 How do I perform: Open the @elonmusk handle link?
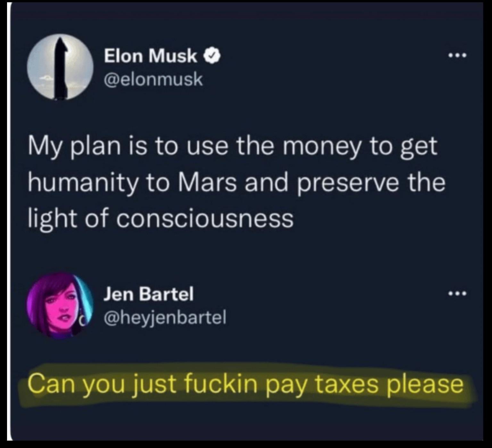(153, 79)
